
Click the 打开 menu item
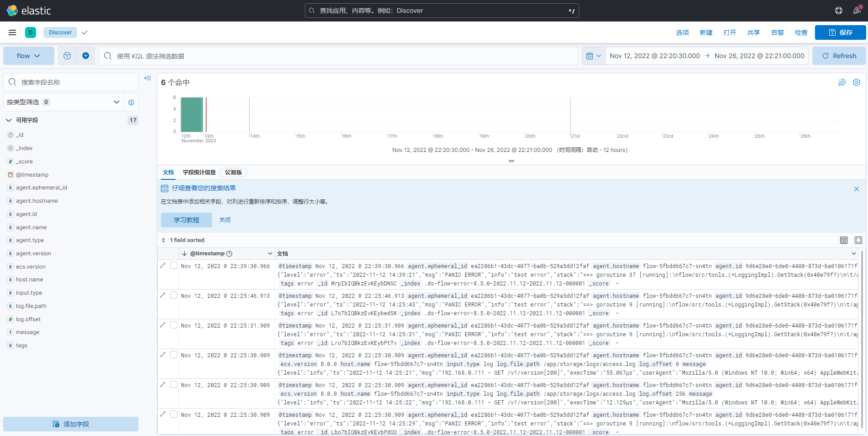pyautogui.click(x=730, y=32)
